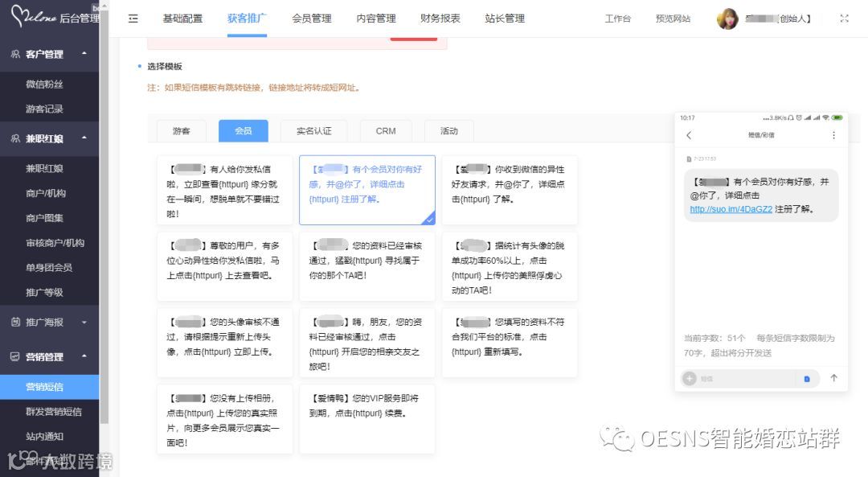The height and width of the screenshot is (477, 868).
Task: Open the user avatar profile picture
Action: coord(727,19)
